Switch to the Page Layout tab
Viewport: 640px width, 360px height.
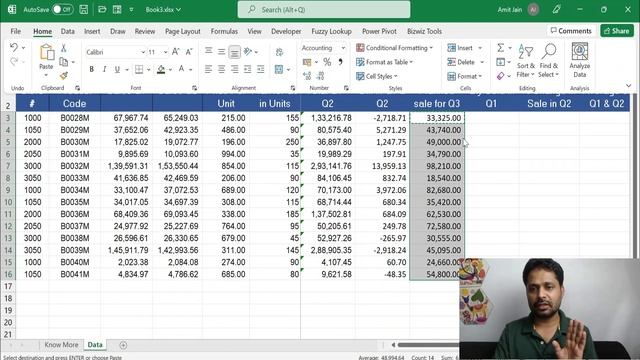[182, 31]
